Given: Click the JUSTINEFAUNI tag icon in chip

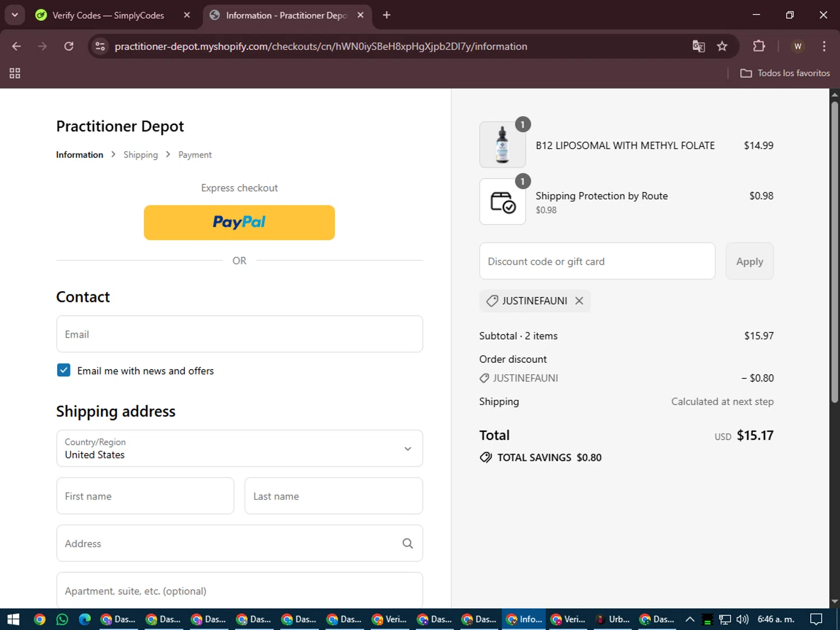Looking at the screenshot, I should 492,301.
